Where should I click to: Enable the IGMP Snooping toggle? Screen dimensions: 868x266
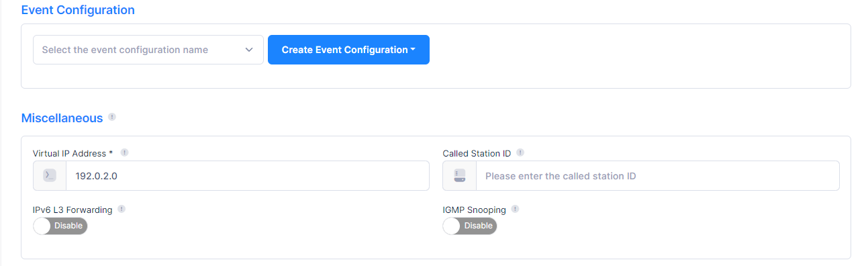click(x=470, y=226)
